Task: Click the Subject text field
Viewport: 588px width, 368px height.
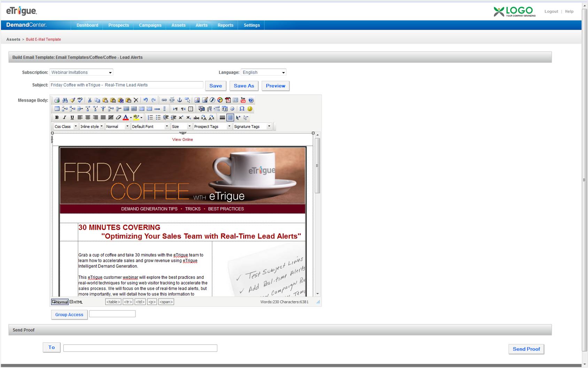Action: [x=126, y=85]
